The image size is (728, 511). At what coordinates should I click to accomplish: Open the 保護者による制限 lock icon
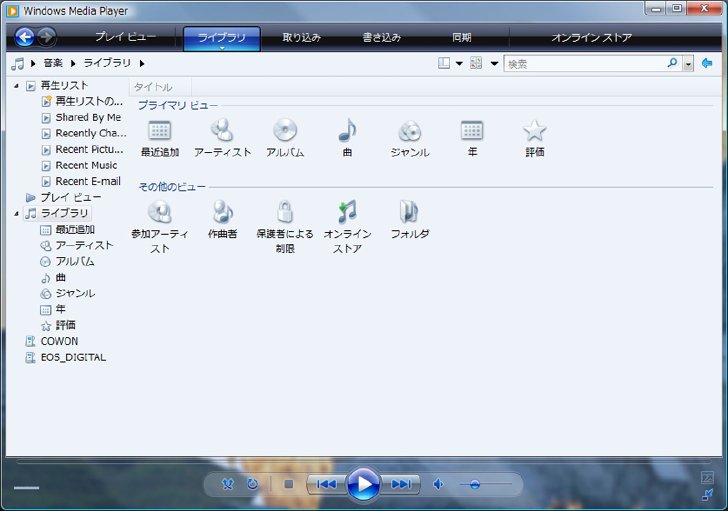tap(285, 212)
